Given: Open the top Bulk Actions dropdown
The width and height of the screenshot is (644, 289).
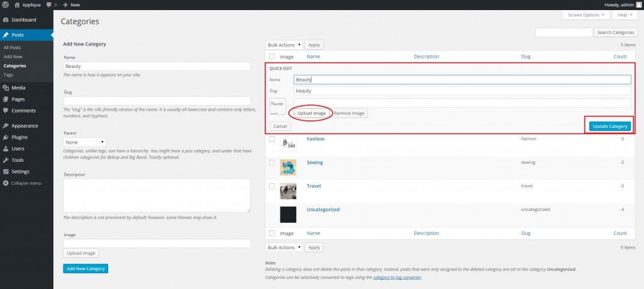Looking at the screenshot, I should coord(284,45).
